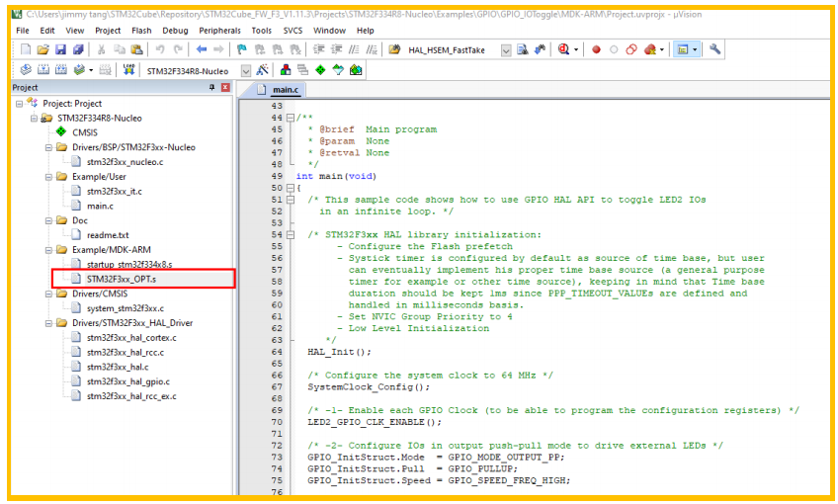Screen dimensions: 838x504
Task: Click the Cut scissors icon
Action: point(101,49)
